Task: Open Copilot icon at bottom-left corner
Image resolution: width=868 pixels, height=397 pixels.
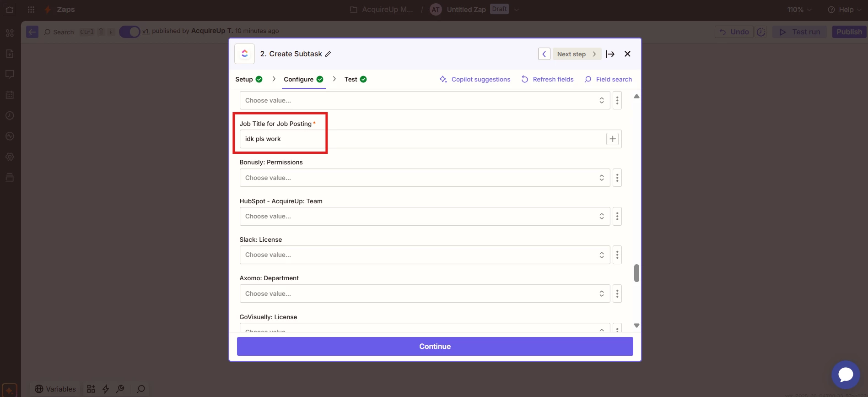Action: [9, 391]
